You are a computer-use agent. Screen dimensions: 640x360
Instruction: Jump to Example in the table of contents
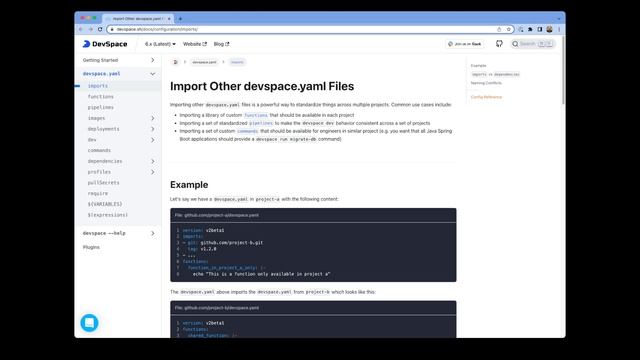click(478, 66)
